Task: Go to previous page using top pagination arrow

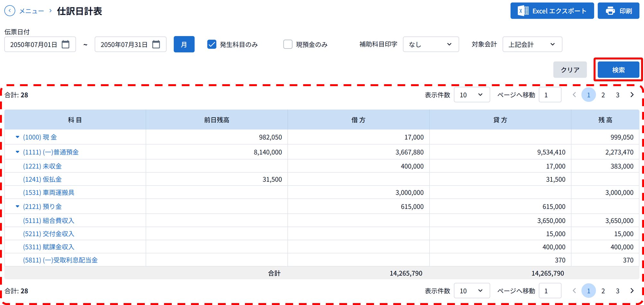Action: pyautogui.click(x=574, y=95)
